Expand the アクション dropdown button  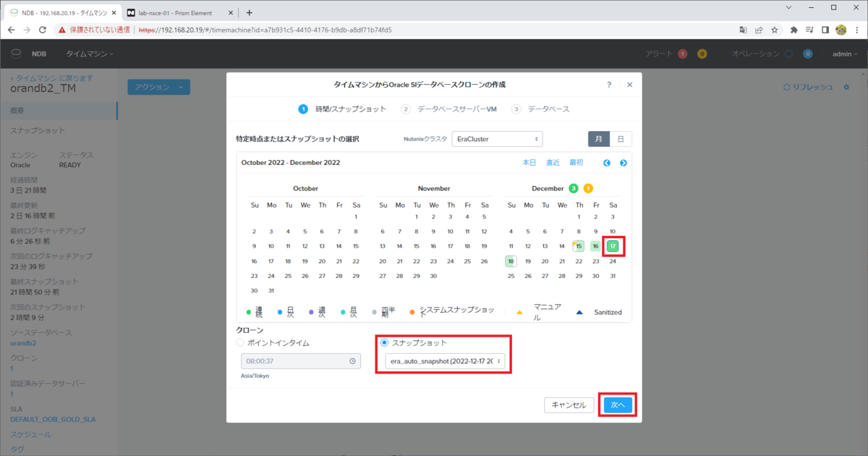coord(158,87)
